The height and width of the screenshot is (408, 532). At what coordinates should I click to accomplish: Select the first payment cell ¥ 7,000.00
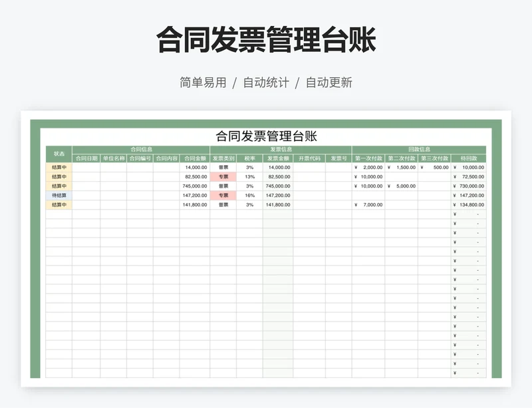368,205
